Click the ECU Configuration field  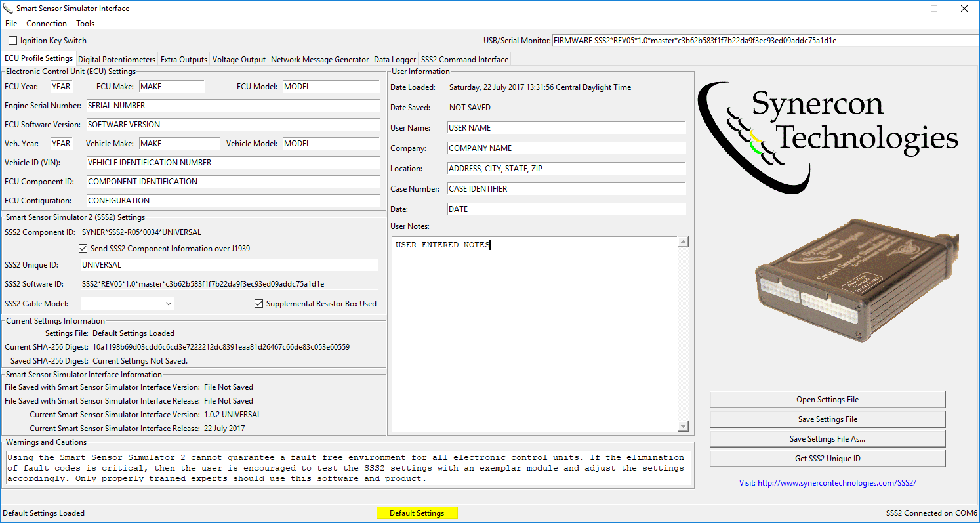click(x=233, y=201)
